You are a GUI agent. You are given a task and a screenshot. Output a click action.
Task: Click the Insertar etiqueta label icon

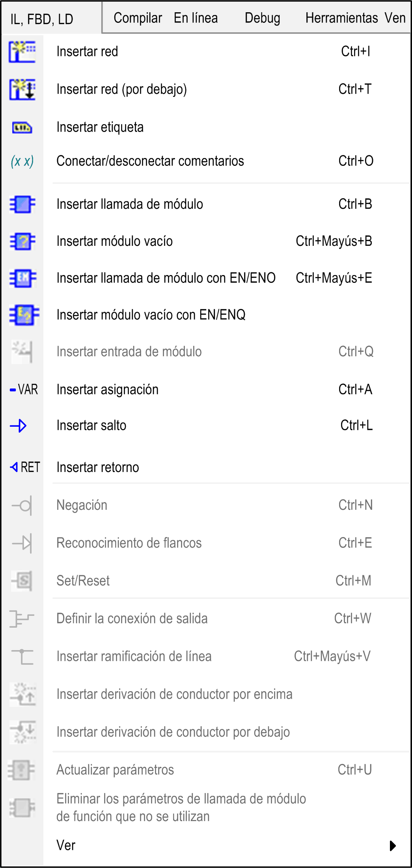[22, 128]
